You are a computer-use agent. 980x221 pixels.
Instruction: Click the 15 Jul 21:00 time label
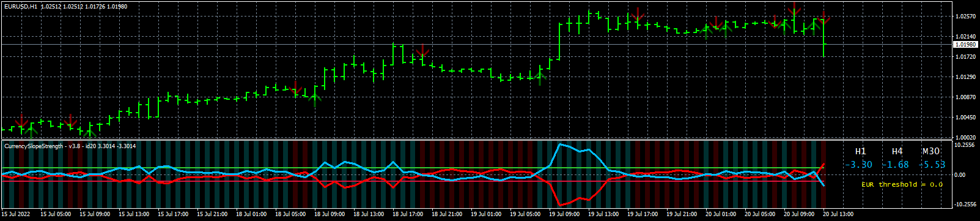click(212, 214)
